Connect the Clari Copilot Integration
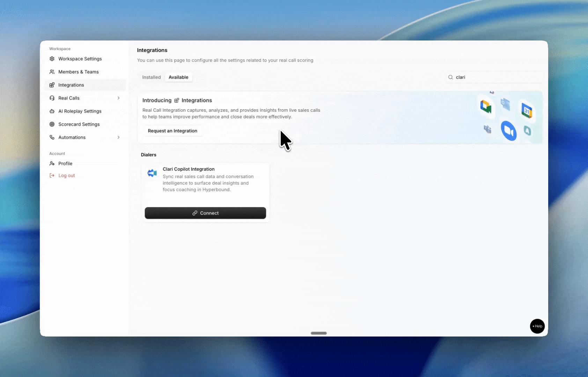Viewport: 588px width, 377px height. point(205,213)
